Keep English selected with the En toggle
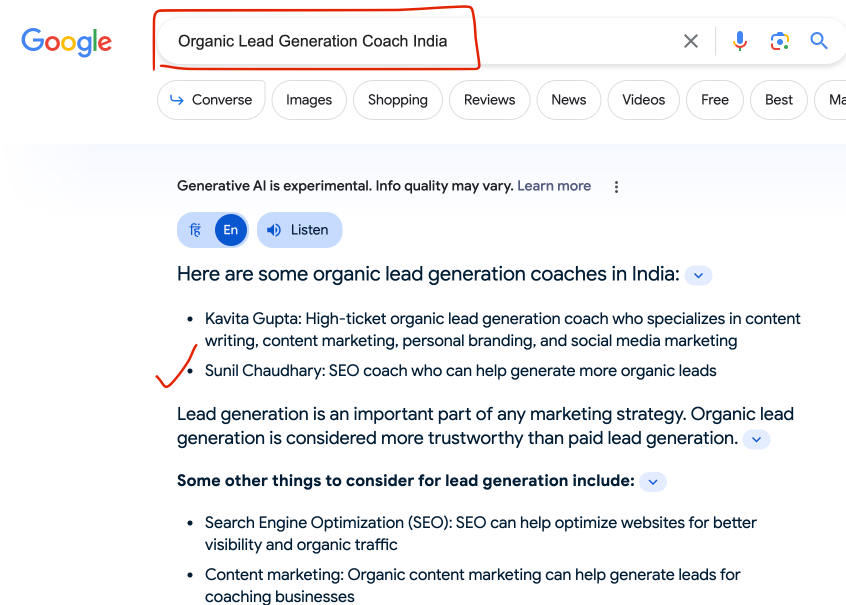The height and width of the screenshot is (605, 846). click(x=231, y=229)
